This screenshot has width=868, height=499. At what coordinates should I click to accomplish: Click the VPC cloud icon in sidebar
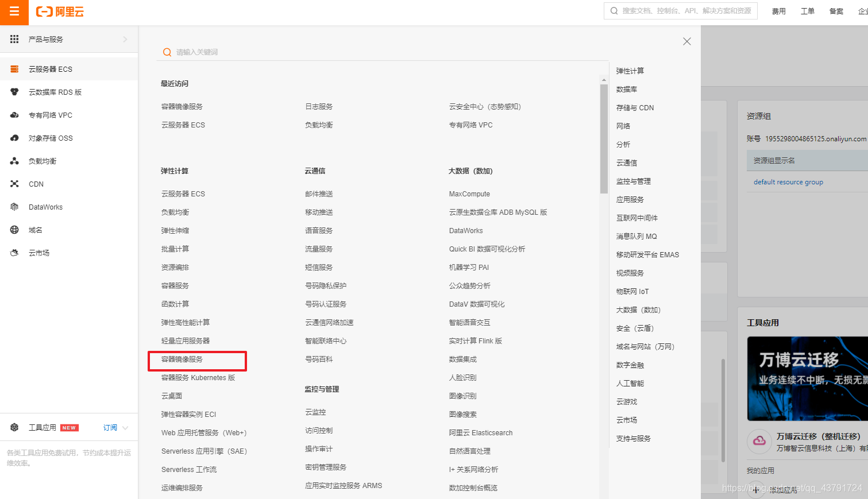click(14, 115)
